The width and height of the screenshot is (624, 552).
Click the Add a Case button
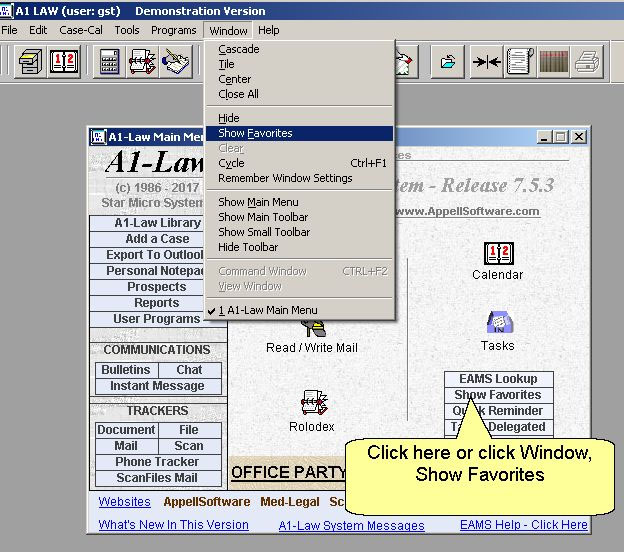click(157, 239)
